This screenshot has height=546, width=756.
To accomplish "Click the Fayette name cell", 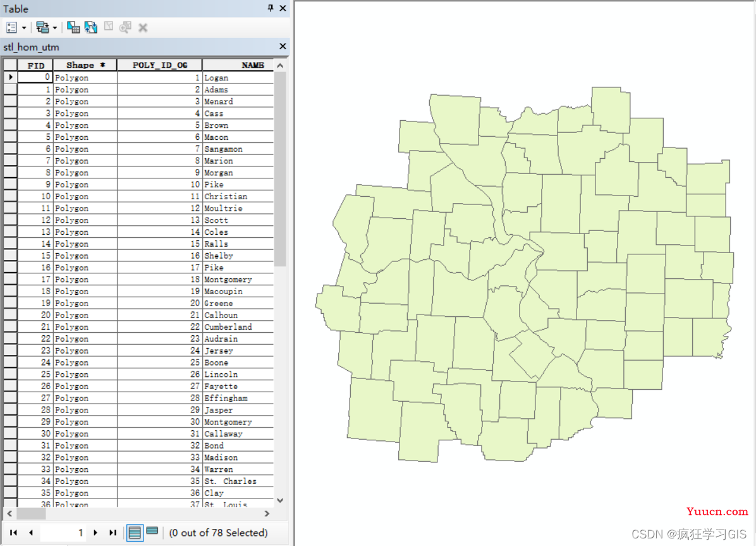I will 238,386.
